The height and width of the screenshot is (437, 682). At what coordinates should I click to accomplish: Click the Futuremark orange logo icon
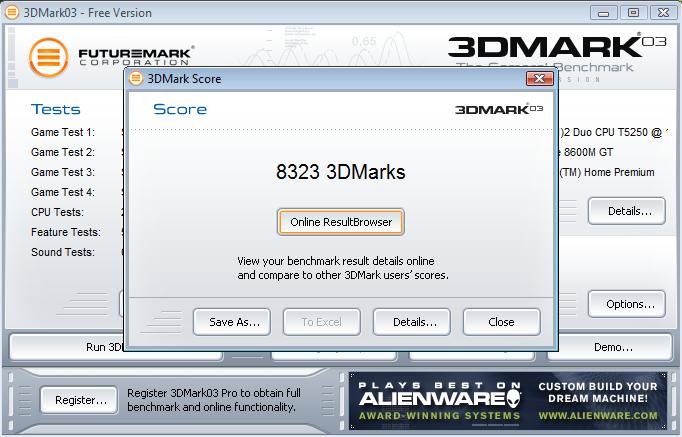click(x=49, y=57)
